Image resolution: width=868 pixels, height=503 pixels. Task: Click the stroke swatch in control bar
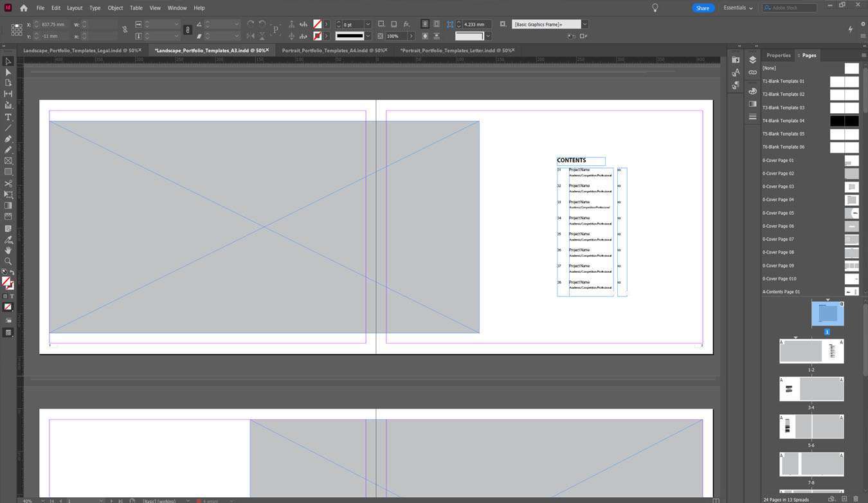click(317, 36)
